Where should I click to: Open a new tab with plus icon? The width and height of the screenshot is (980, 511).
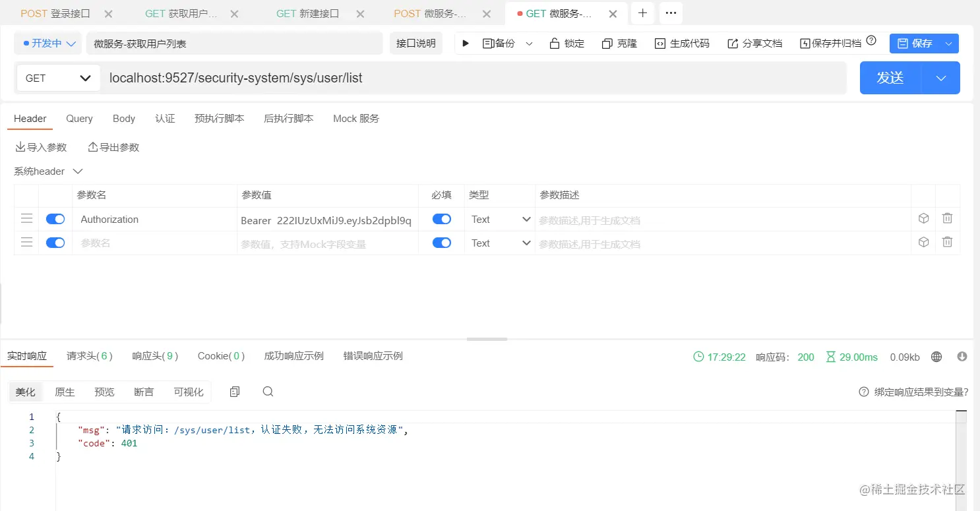643,13
